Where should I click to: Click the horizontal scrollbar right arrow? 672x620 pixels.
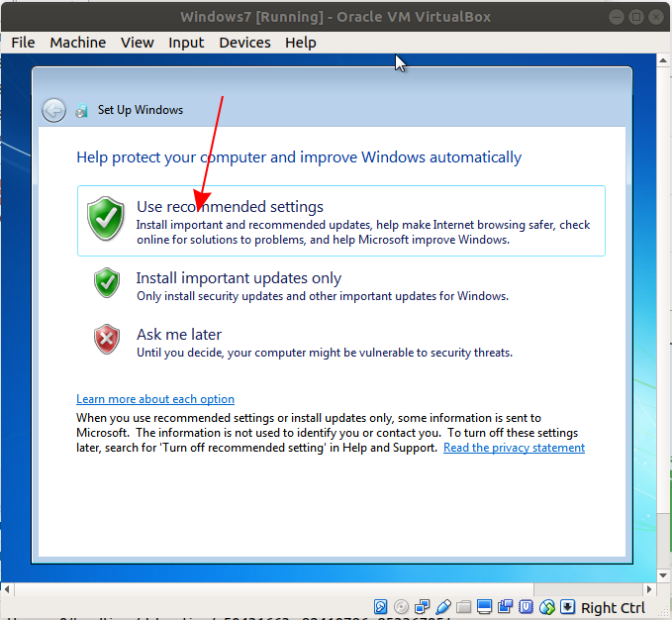tap(649, 589)
